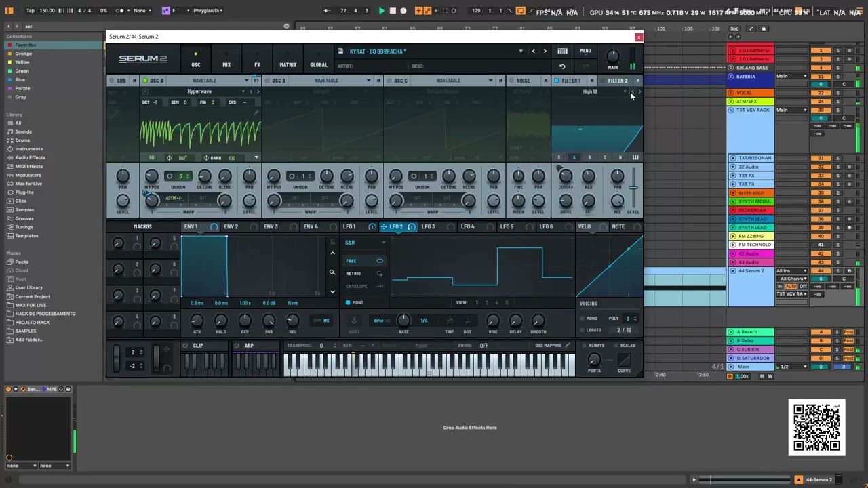
Task: Enable OSC C
Action: pos(389,81)
